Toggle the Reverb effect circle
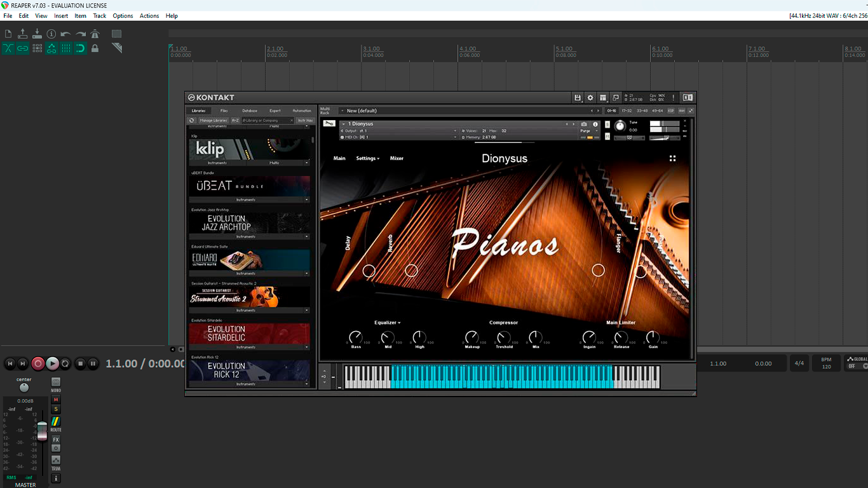Image resolution: width=868 pixels, height=488 pixels. click(x=411, y=271)
